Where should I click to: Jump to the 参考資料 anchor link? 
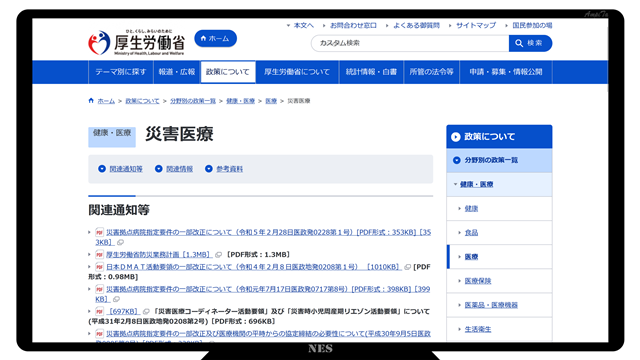pos(229,169)
